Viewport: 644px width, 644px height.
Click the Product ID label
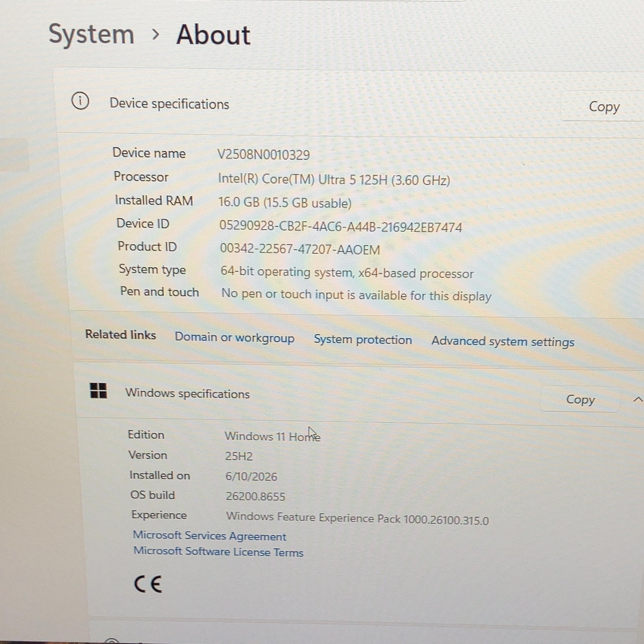[147, 246]
